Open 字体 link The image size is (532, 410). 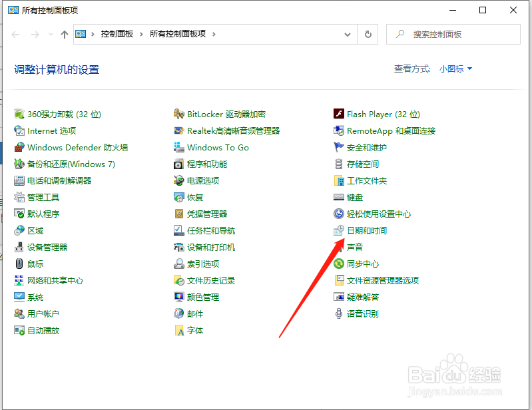tap(195, 330)
